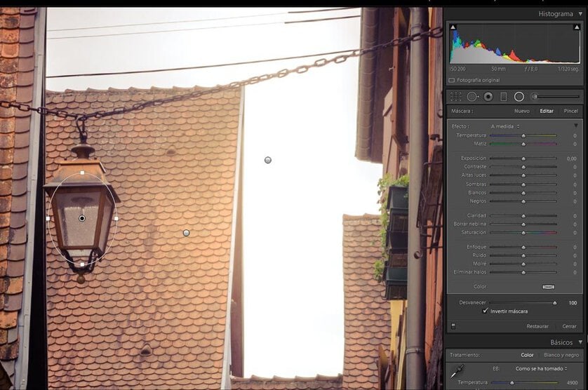This screenshot has height=390, width=588.
Task: Click the Básicos Temperatura slider handle
Action: (512, 383)
